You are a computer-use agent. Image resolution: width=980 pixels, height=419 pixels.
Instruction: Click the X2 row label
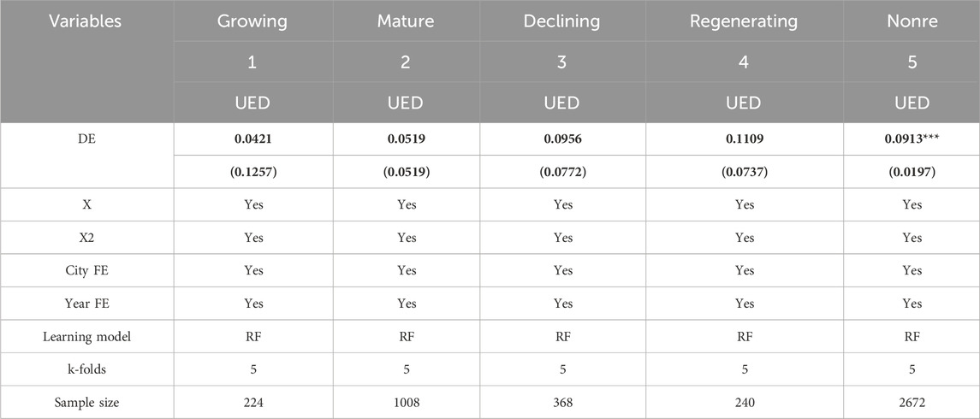[87, 238]
